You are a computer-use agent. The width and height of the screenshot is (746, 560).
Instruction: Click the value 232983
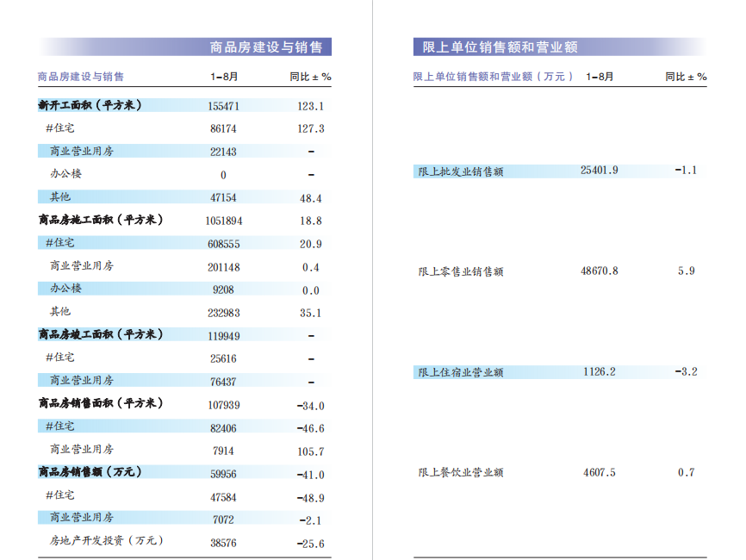[x=224, y=313]
